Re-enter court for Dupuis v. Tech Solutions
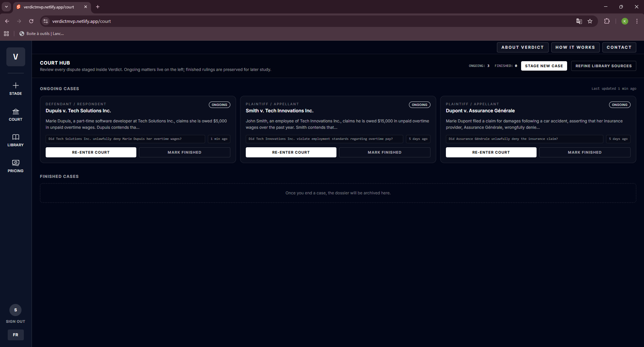The width and height of the screenshot is (644, 347). coord(91,152)
